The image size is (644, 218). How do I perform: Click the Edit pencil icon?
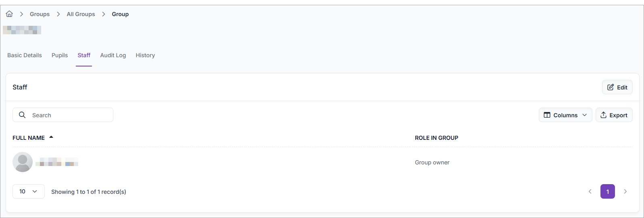click(611, 87)
